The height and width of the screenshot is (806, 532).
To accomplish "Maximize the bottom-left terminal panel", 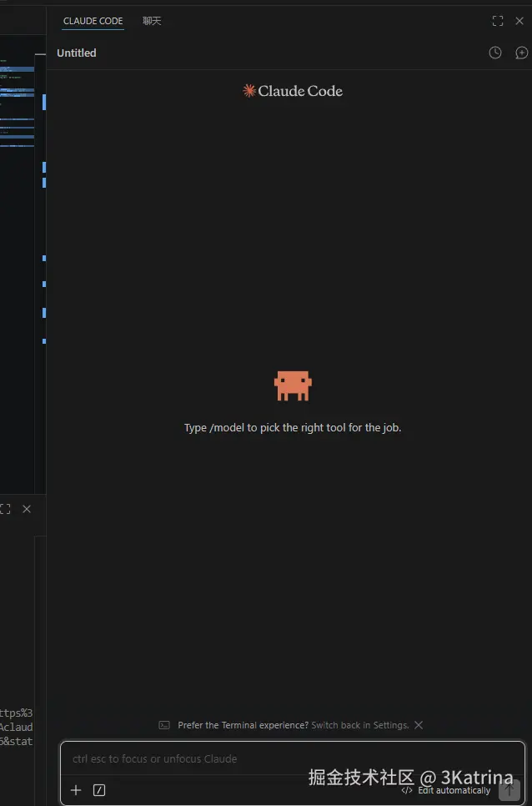I will click(5, 509).
